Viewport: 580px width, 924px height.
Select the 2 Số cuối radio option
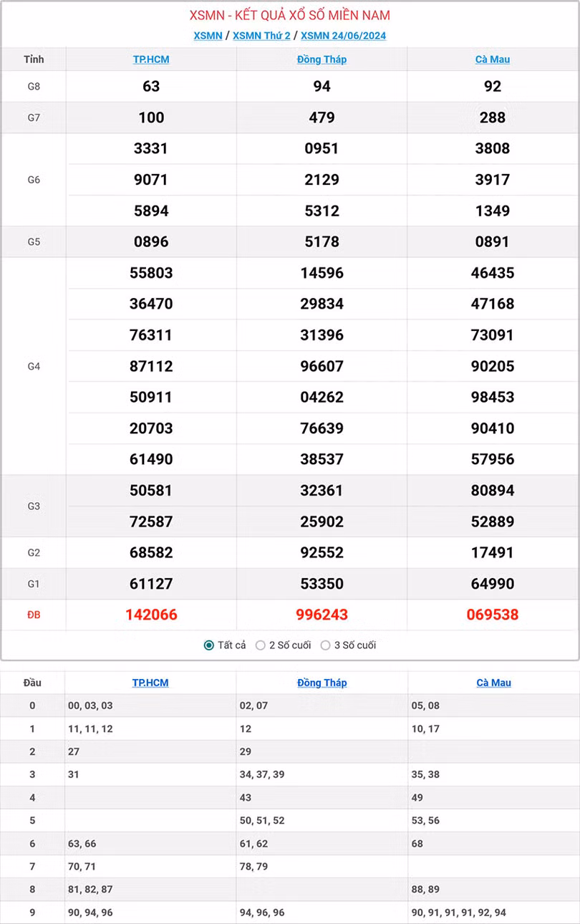tap(261, 645)
